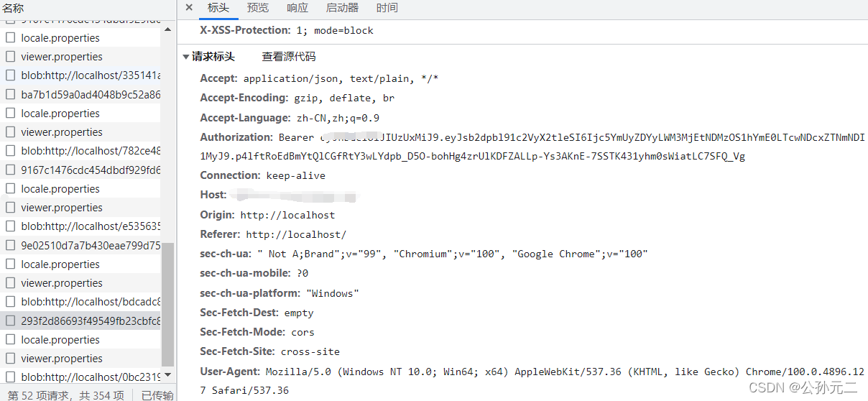Viewport: 868px width, 401px height.
Task: Switch to the 启动器 tab
Action: [x=342, y=8]
